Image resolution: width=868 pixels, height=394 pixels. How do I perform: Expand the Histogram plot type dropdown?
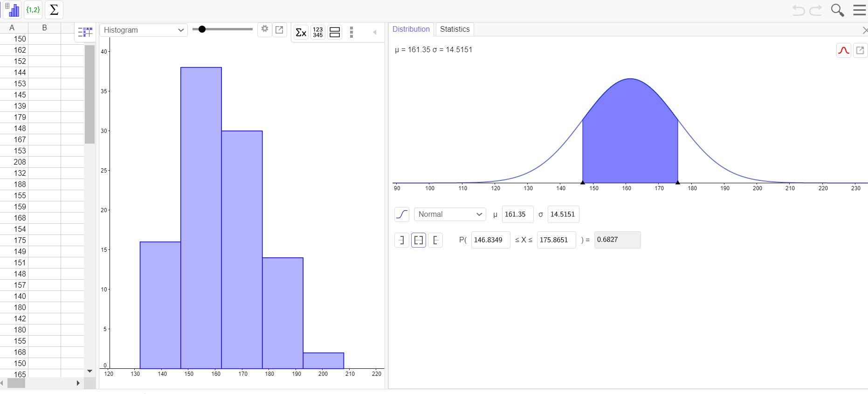(144, 30)
